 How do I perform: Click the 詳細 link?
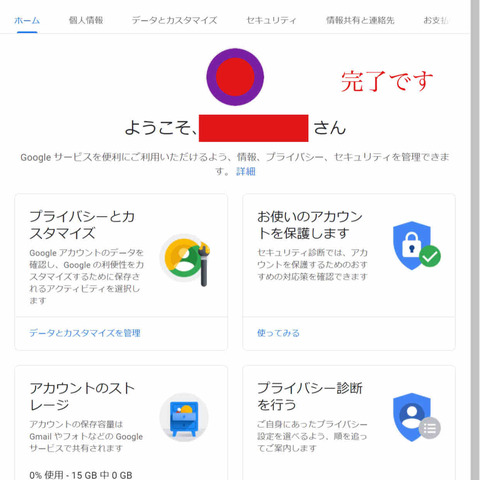246,171
